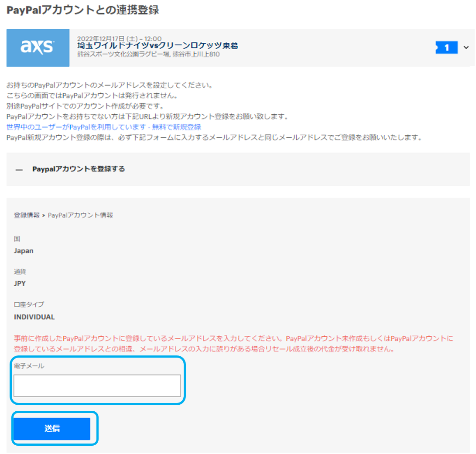Screen dimensions: 476x454
Task: Click the 通貨 currency label
Action: click(20, 272)
